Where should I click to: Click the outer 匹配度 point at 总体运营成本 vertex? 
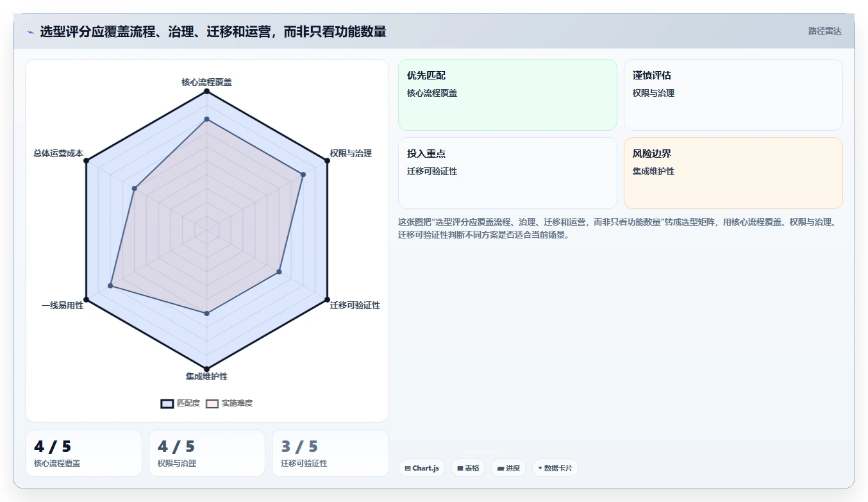(86, 161)
